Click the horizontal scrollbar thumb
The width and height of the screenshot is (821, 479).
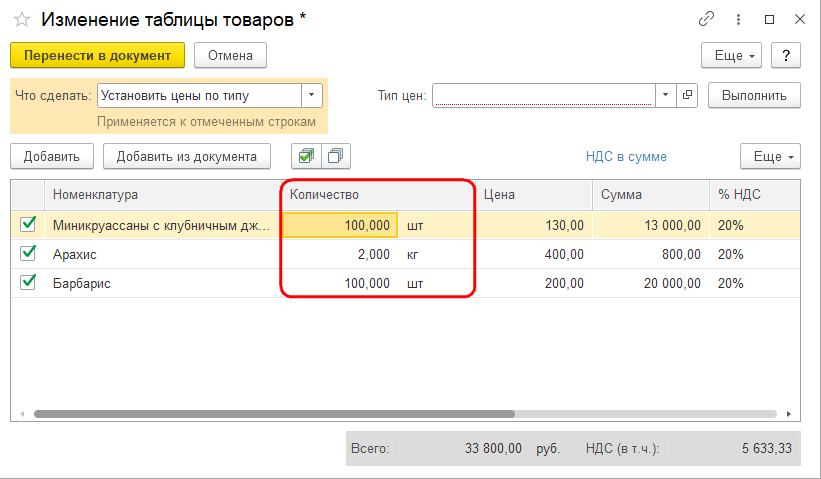coord(274,414)
